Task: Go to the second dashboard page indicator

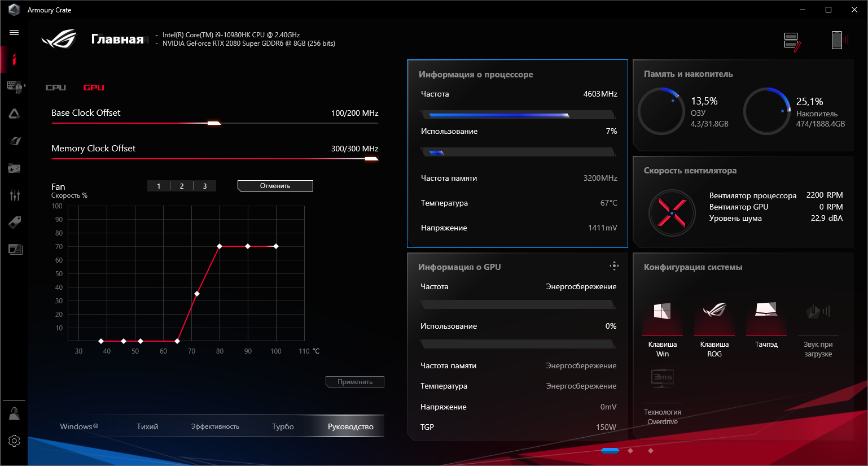Action: point(630,451)
